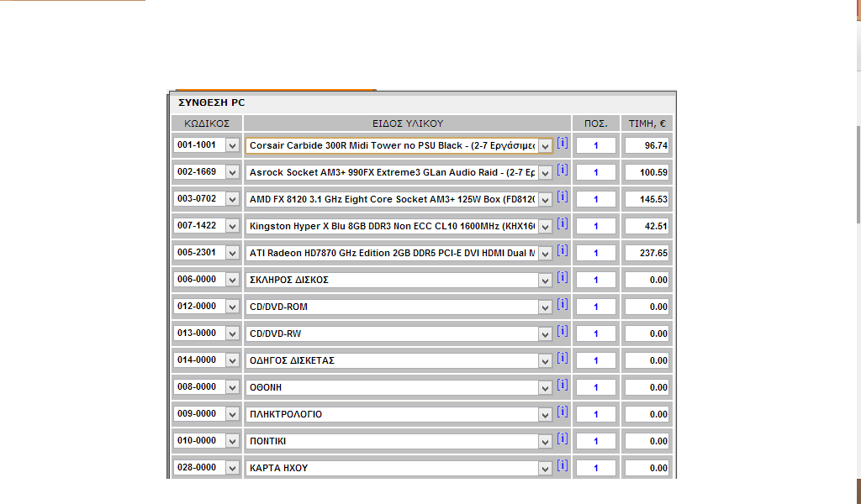861x504 pixels.
Task: Open info icon for ΚΑΡΤΑ ΗΧΟΥ row
Action: [x=563, y=465]
